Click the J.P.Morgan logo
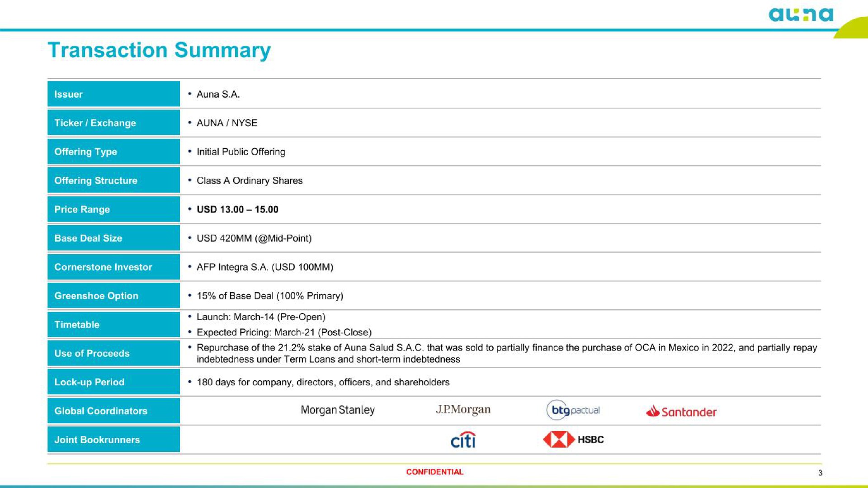868x488 pixels. (x=463, y=410)
